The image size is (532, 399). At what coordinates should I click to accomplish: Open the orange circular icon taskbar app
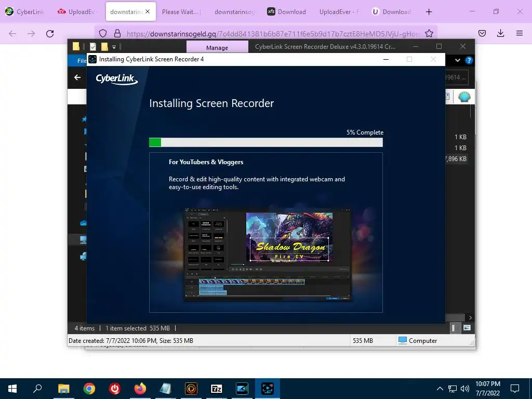pos(191,389)
